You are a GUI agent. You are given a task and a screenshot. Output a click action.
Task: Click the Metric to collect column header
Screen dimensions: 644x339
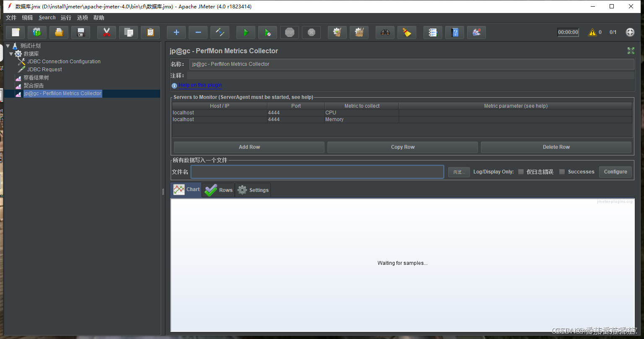coord(362,106)
